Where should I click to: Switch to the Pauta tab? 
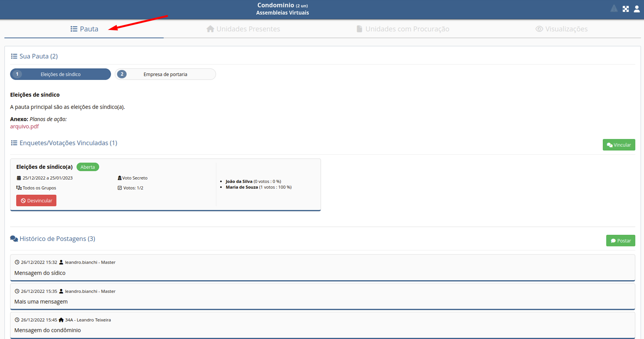click(84, 29)
